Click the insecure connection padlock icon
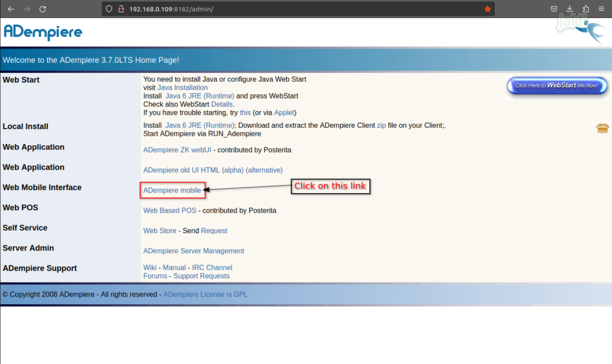 121,9
